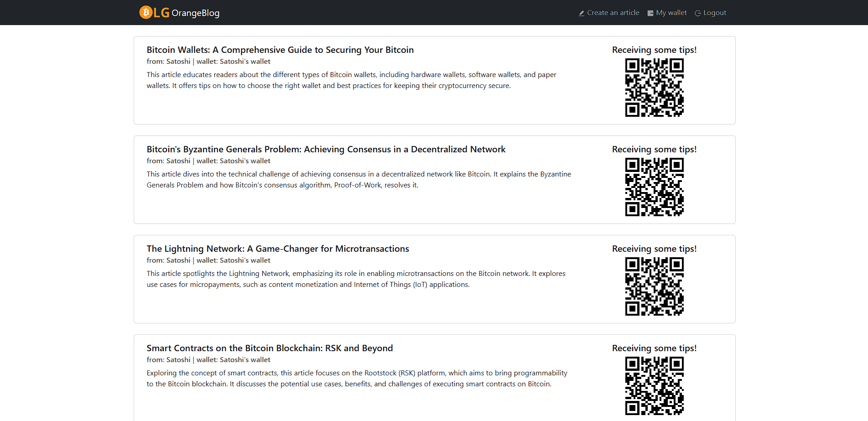Image resolution: width=868 pixels, height=421 pixels.
Task: Open the My wallet menu link
Action: tap(667, 13)
